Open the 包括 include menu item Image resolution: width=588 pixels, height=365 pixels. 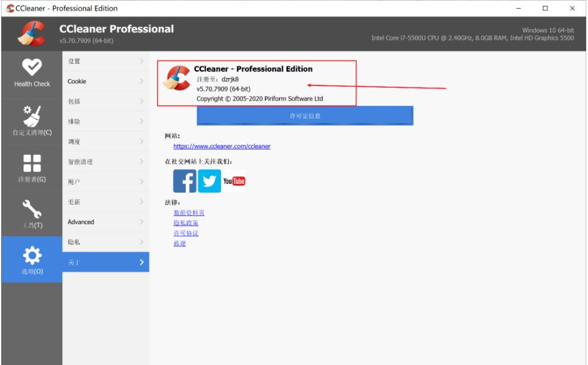[x=106, y=101]
